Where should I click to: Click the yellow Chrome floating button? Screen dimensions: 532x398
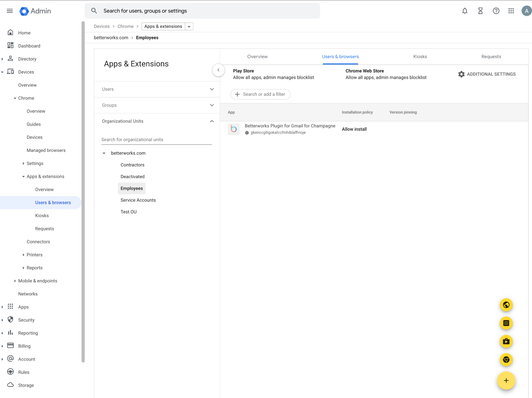pyautogui.click(x=506, y=360)
